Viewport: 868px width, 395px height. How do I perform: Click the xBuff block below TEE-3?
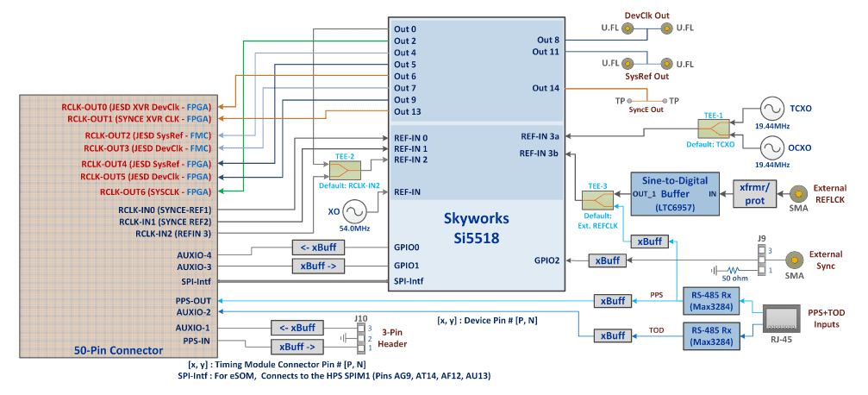[650, 241]
